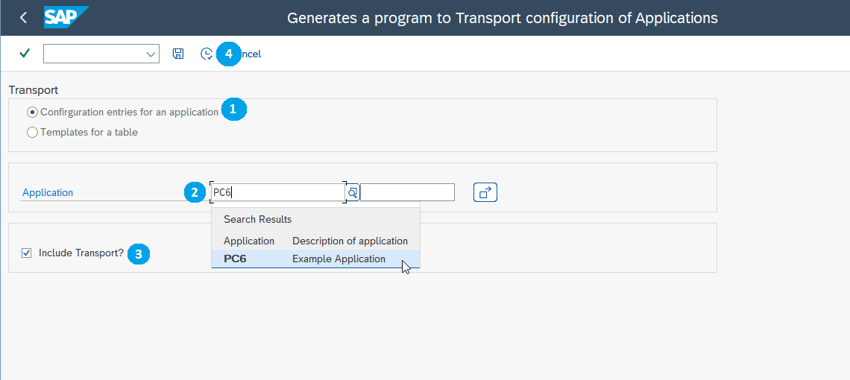Open the command field dropdown arrow

[x=151, y=54]
